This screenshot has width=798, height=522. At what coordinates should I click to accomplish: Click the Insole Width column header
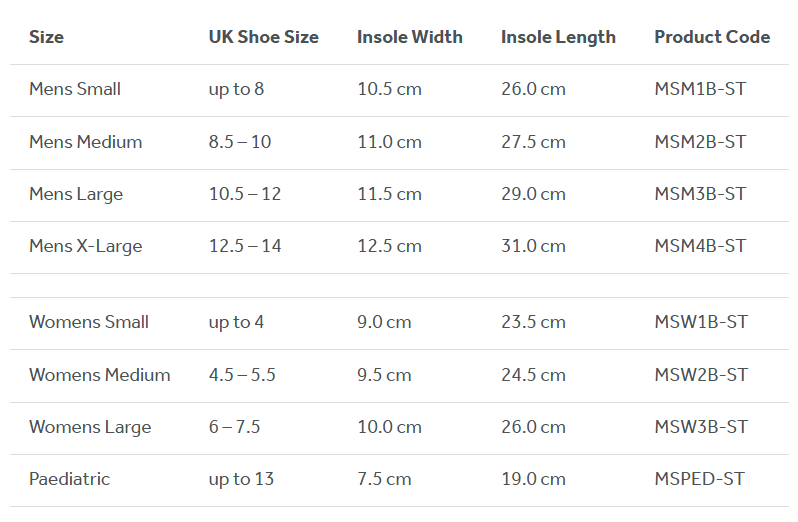coord(409,37)
